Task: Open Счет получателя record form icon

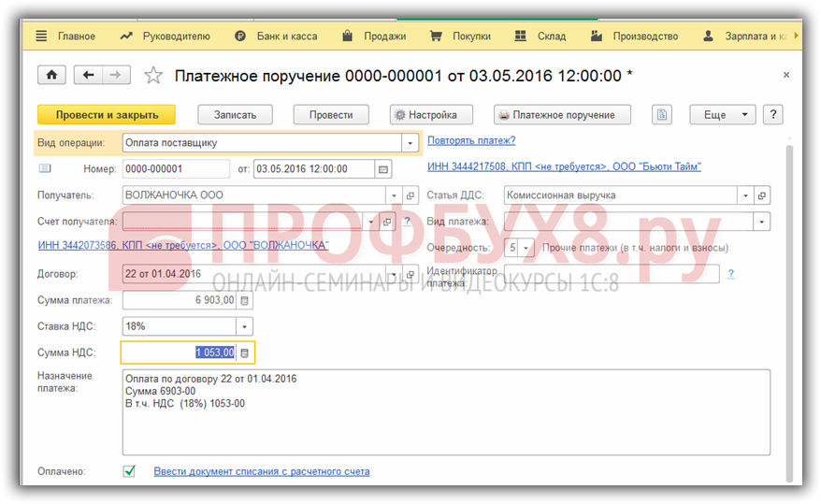Action: point(387,222)
